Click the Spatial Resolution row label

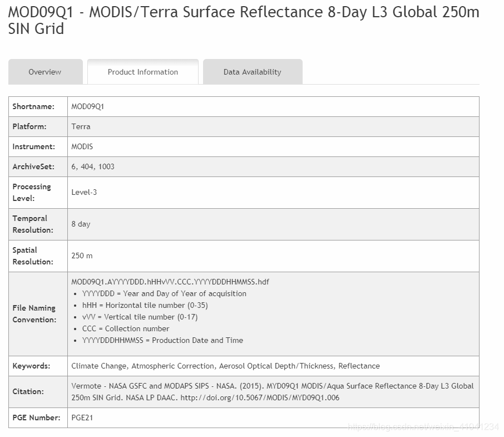[33, 256]
